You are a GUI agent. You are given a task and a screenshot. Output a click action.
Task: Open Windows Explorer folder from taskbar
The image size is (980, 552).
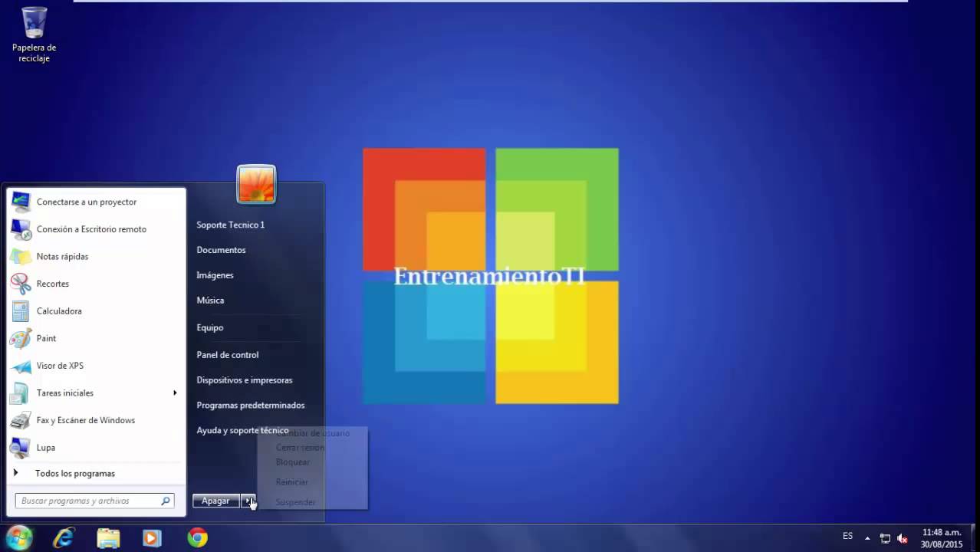108,538
